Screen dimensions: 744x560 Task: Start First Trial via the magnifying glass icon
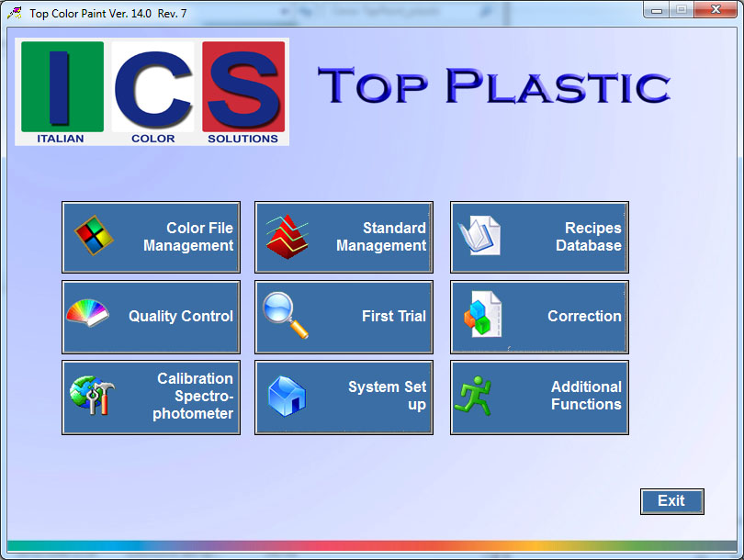tap(286, 315)
